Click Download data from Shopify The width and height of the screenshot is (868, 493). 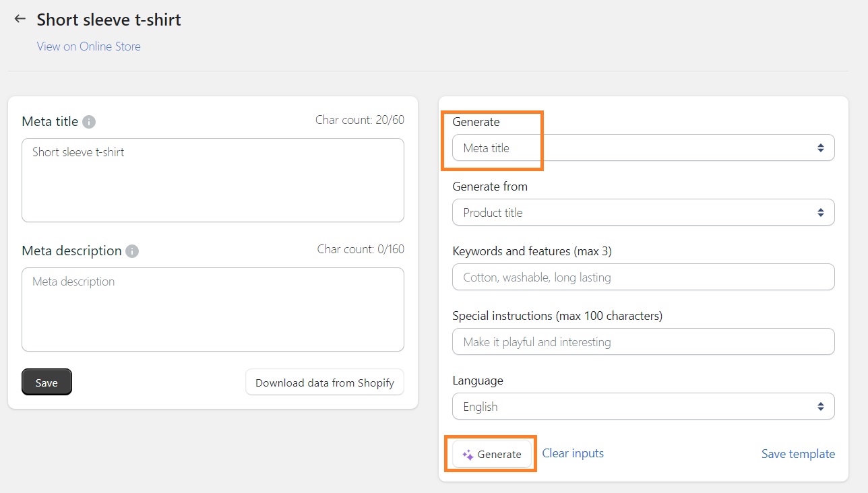tap(324, 382)
